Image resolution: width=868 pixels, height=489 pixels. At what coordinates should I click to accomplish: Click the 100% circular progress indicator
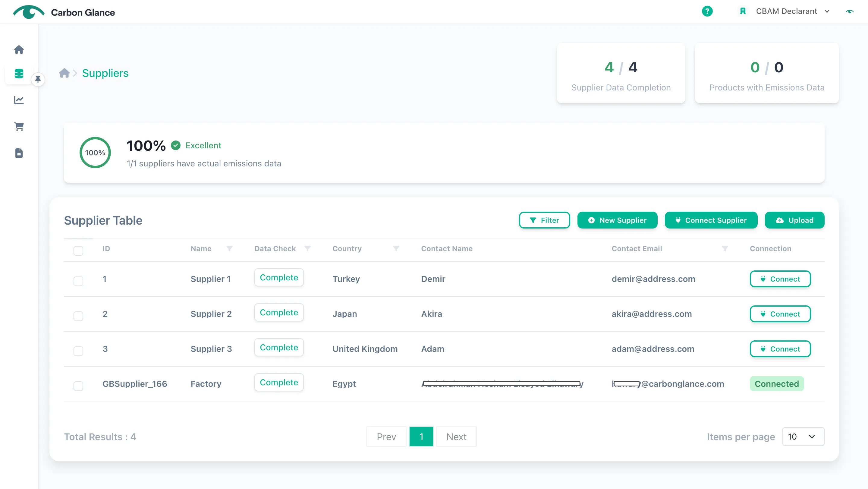coord(95,152)
